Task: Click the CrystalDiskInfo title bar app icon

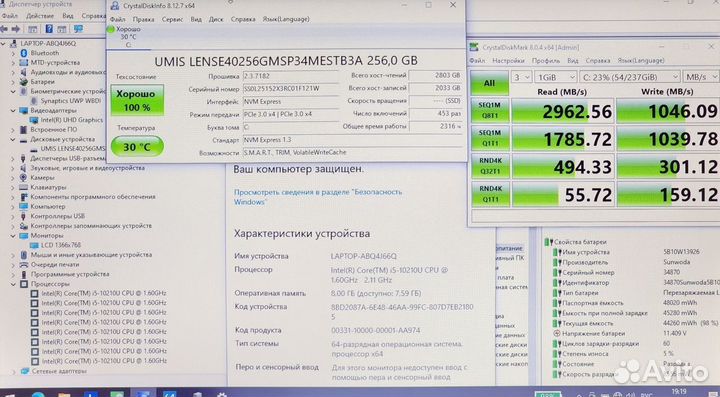Action: click(x=115, y=6)
